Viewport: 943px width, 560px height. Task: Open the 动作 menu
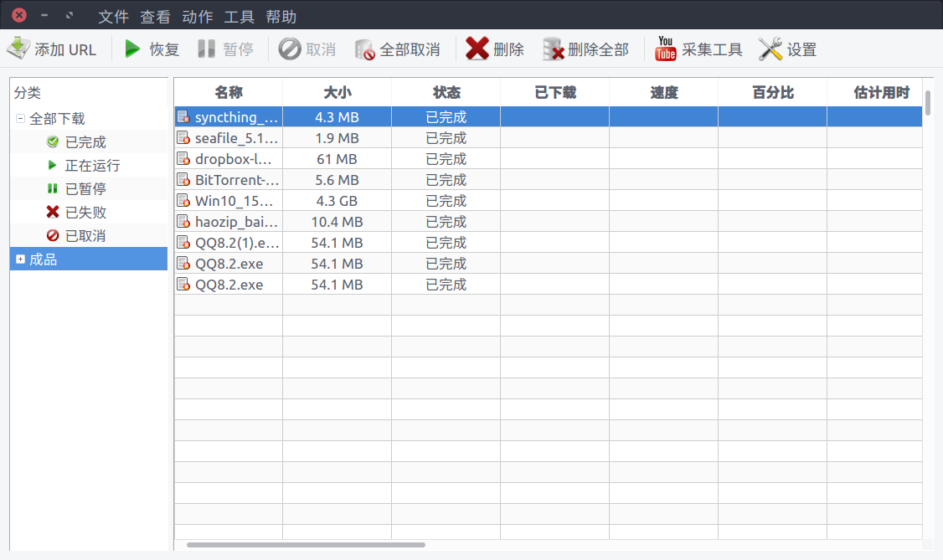pos(198,16)
